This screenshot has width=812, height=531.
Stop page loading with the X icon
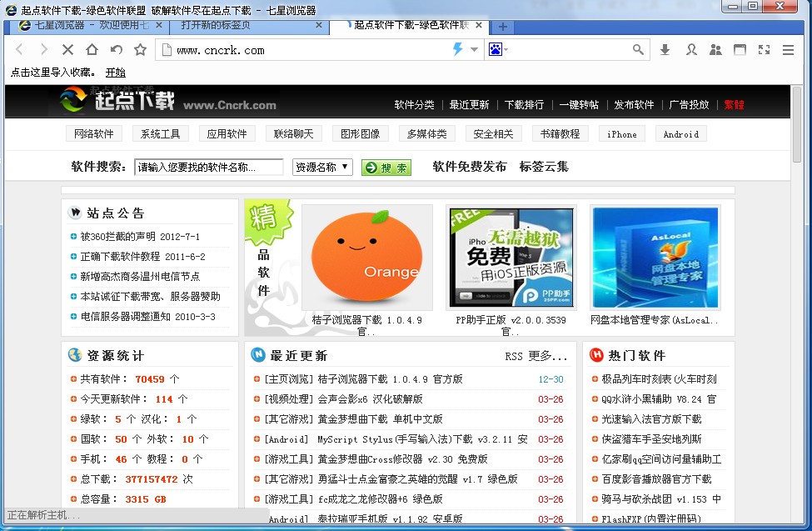[x=67, y=50]
